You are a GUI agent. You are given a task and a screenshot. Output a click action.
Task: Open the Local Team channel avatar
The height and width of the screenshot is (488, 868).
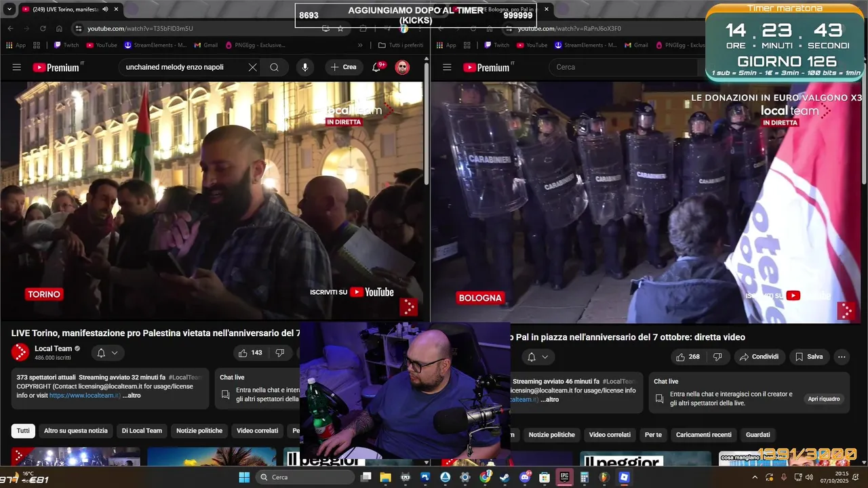click(20, 352)
